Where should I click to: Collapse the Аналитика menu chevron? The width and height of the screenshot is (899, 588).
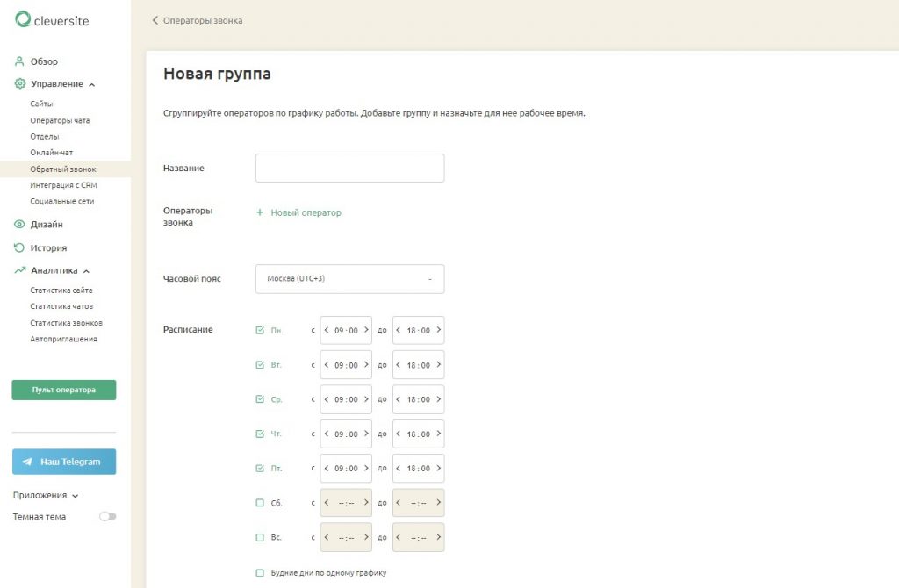87,271
